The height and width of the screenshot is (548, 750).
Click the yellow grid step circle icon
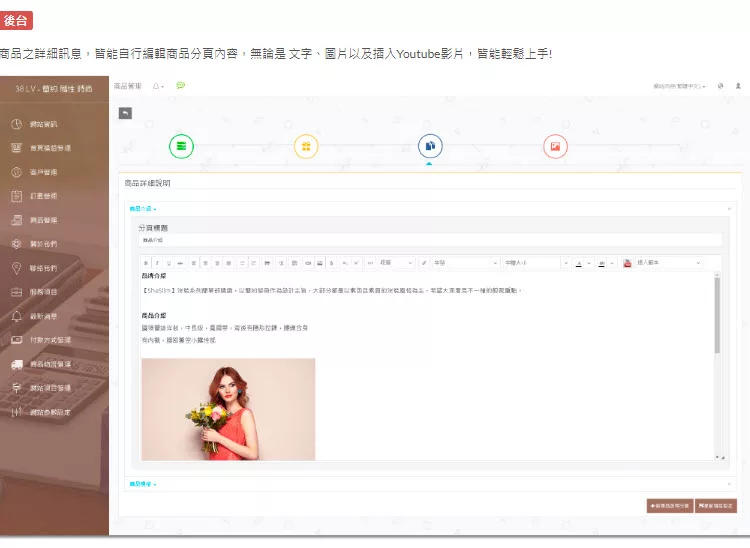(x=306, y=147)
